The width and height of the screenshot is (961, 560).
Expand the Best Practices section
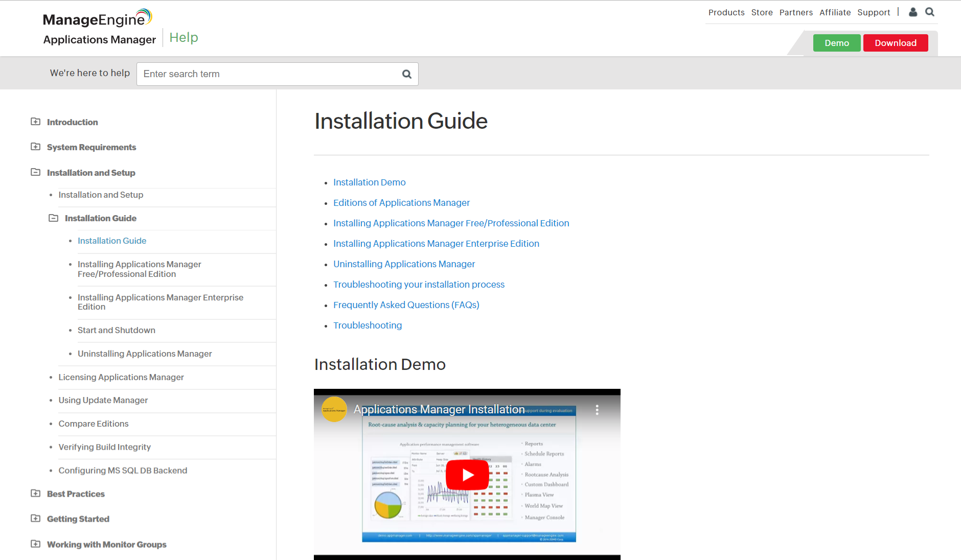click(x=35, y=494)
